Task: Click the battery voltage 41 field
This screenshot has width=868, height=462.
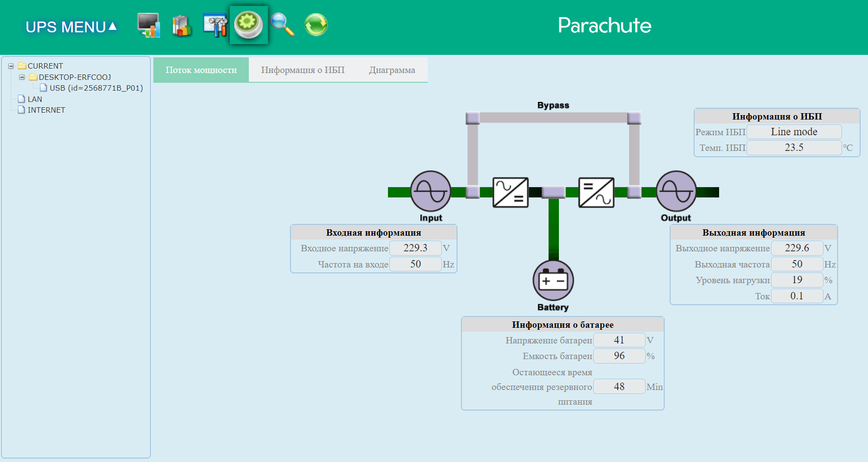Action: 619,340
